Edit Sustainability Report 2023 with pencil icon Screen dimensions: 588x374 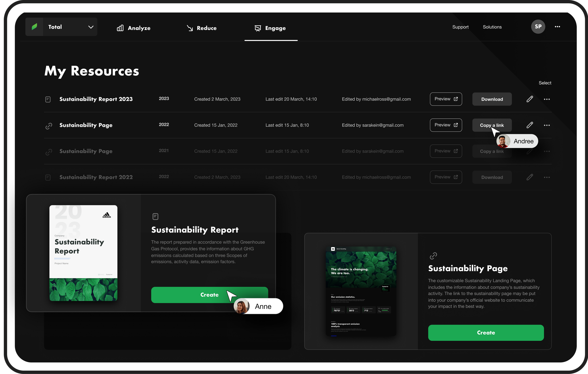click(530, 99)
